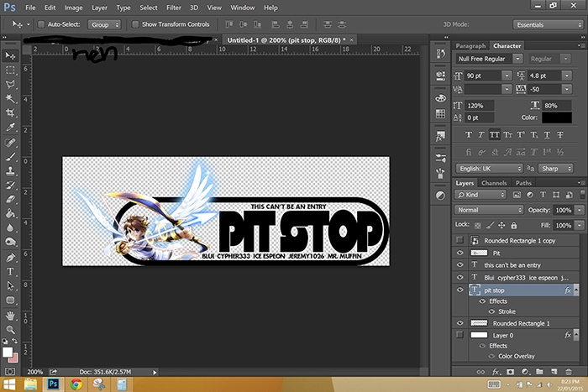Toggle Stroke effect visibility on pit stop
Image resolution: width=588 pixels, height=392 pixels.
pos(491,311)
